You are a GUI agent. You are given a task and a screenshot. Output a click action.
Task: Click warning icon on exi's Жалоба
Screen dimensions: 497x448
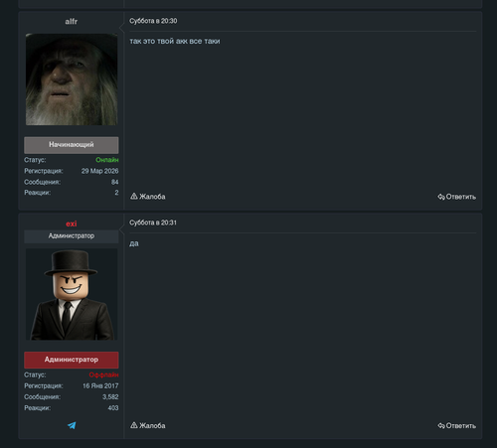click(134, 425)
